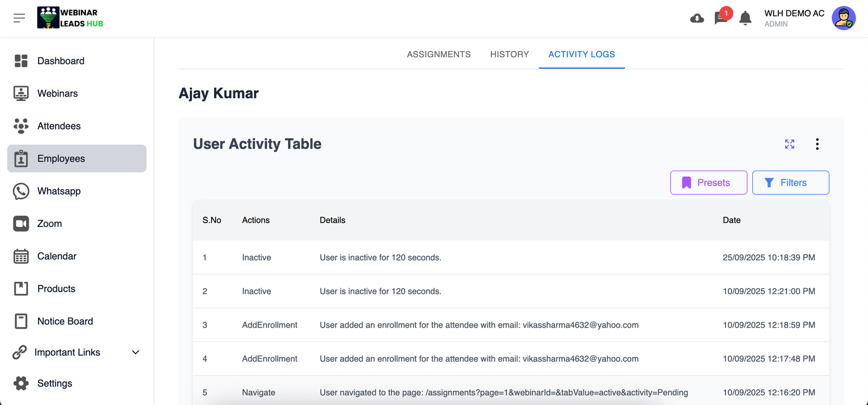Go to Zoom in the sidebar
The height and width of the screenshot is (405, 868).
[50, 223]
